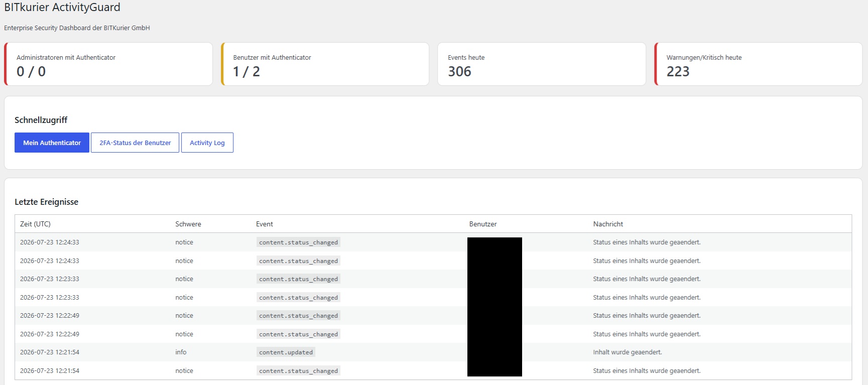Click the Benutzer column header

pyautogui.click(x=483, y=224)
